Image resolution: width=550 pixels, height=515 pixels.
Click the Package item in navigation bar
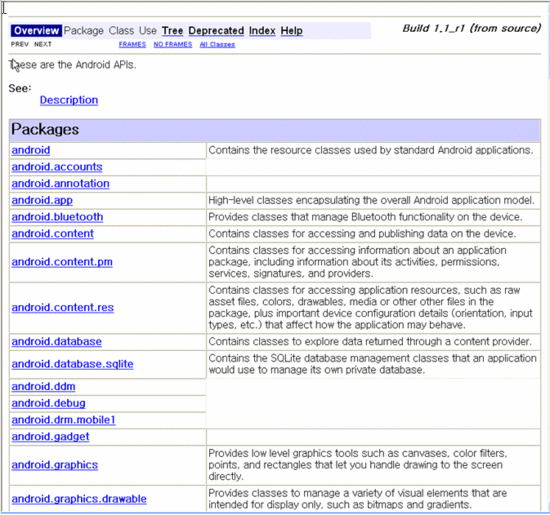click(84, 31)
